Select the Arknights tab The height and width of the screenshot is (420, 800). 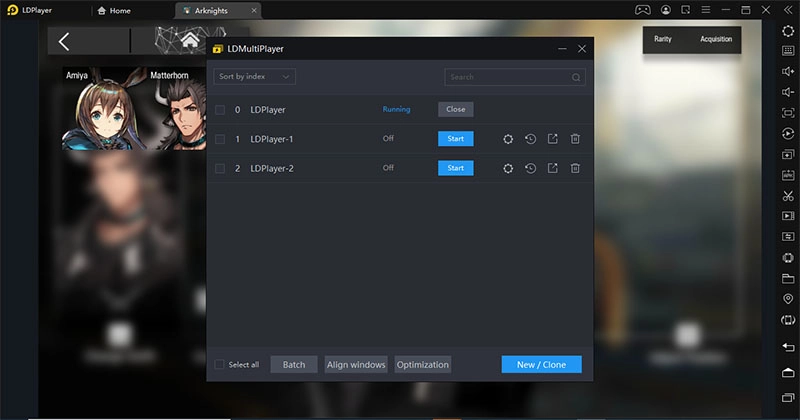point(216,10)
